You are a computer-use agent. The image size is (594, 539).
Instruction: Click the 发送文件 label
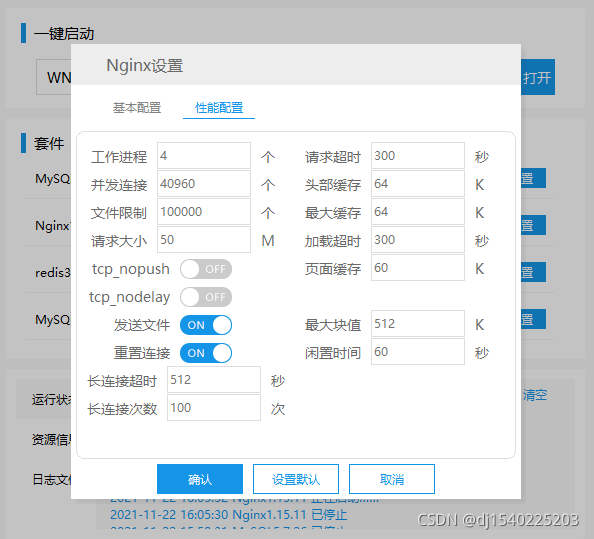[x=142, y=325]
